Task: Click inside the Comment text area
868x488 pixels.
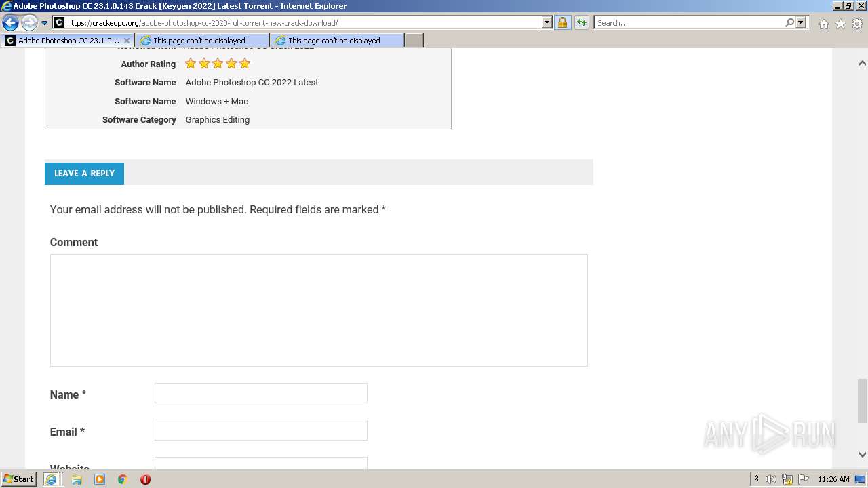Action: click(x=319, y=310)
